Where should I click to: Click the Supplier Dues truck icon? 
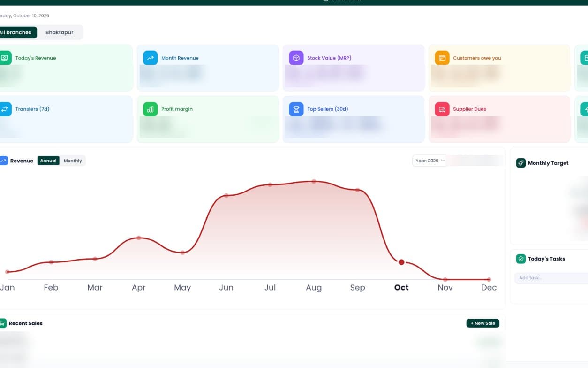442,109
